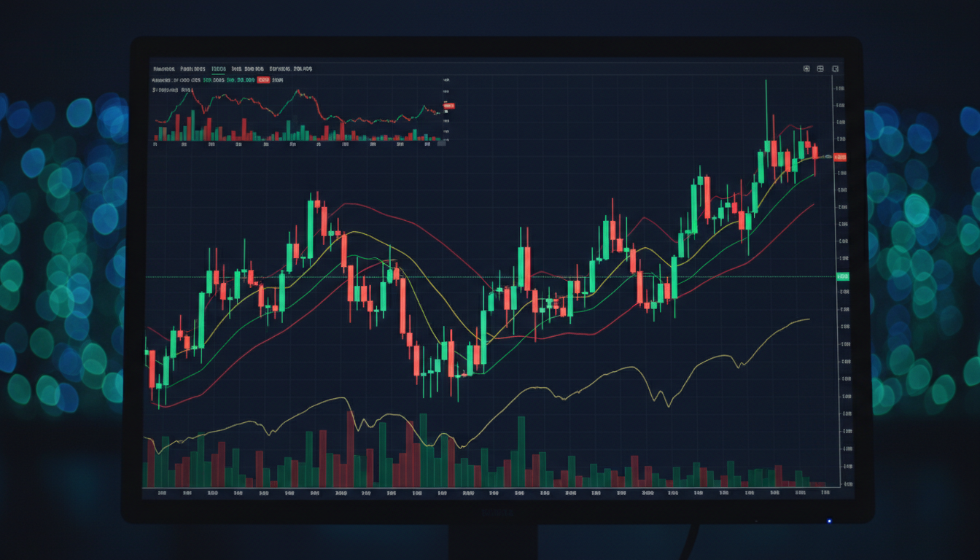Image resolution: width=980 pixels, height=560 pixels.
Task: Open the green-underlined active tab at top
Action: pyautogui.click(x=218, y=69)
